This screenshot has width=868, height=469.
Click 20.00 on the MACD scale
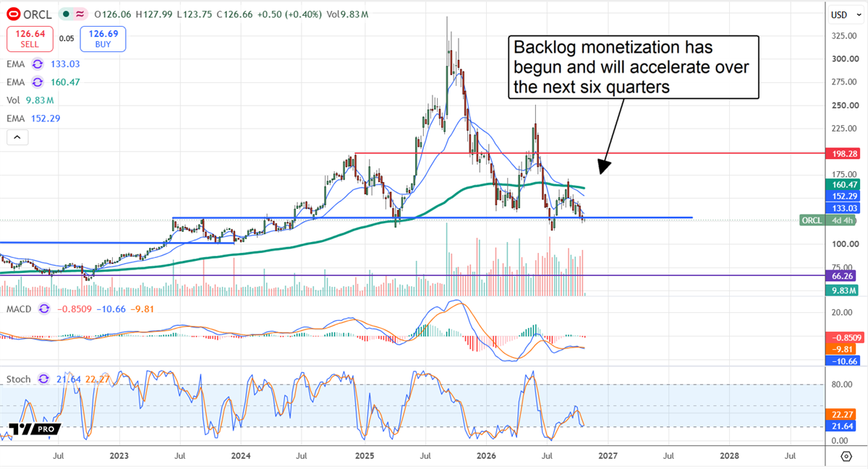(842, 313)
